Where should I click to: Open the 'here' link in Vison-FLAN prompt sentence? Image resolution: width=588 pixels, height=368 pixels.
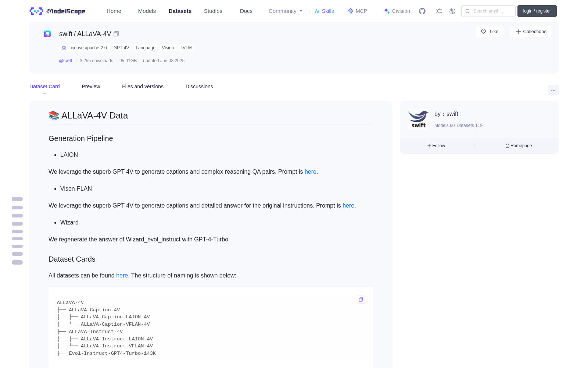click(348, 206)
